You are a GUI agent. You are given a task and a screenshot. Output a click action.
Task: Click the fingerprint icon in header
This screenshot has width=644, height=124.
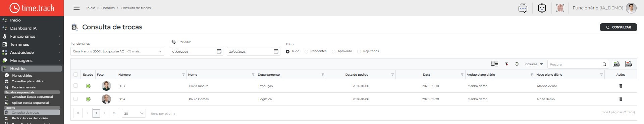tap(560, 8)
